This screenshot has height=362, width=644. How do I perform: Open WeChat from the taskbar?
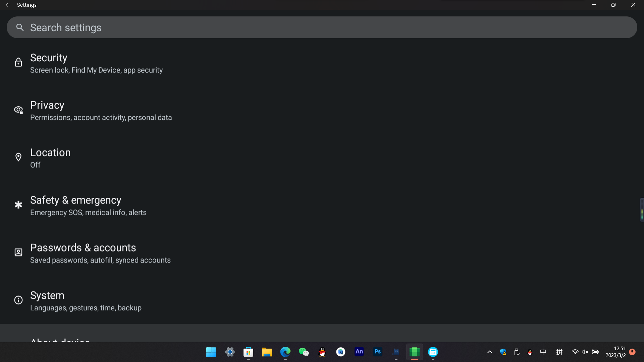click(x=304, y=352)
